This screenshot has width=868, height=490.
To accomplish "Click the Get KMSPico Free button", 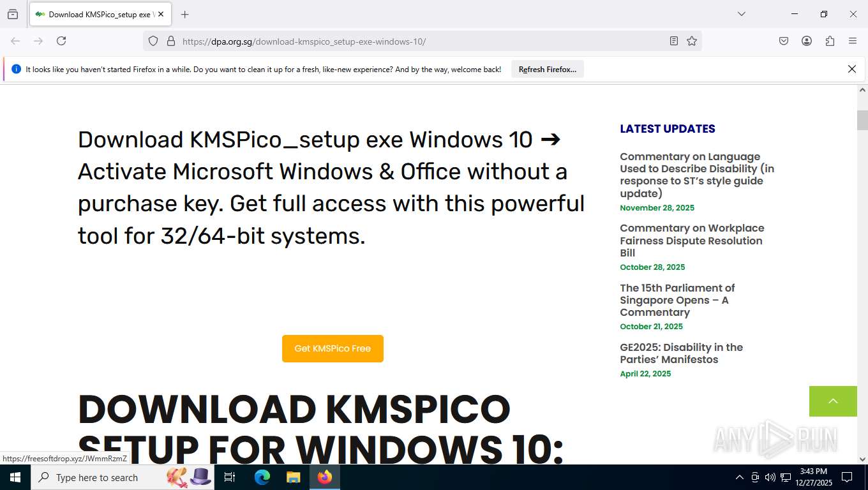I will (x=333, y=348).
